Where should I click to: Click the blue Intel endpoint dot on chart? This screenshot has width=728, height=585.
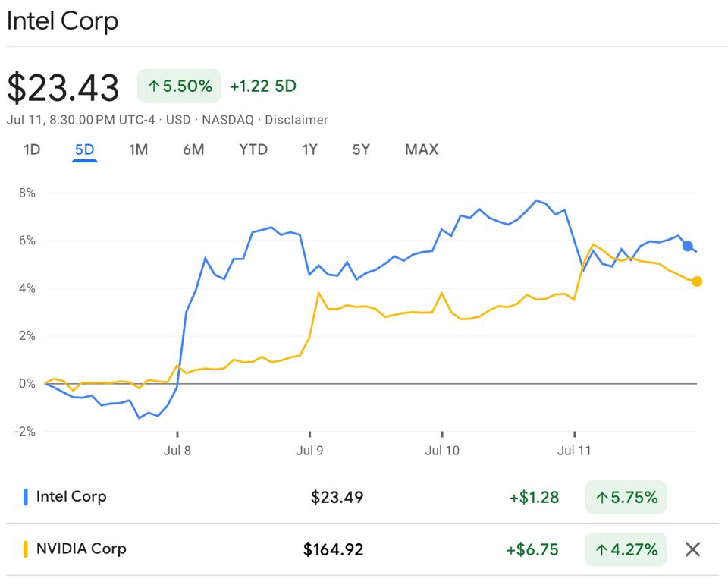[x=688, y=246]
